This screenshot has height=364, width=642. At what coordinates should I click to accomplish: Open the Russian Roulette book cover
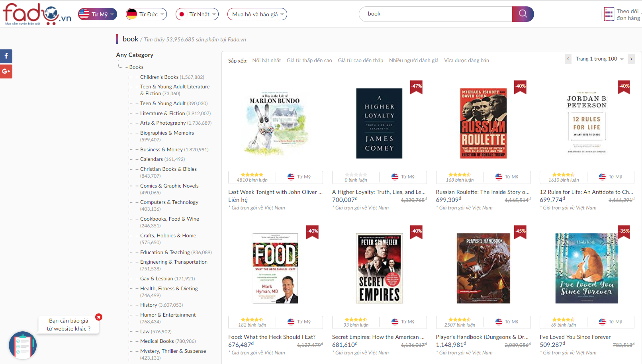483,123
